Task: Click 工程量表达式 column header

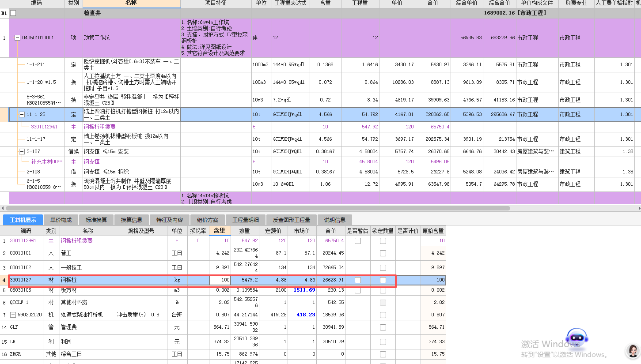Action: point(290,4)
